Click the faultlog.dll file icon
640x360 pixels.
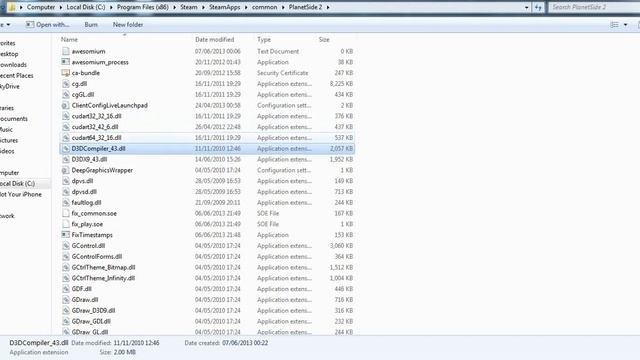[65, 203]
